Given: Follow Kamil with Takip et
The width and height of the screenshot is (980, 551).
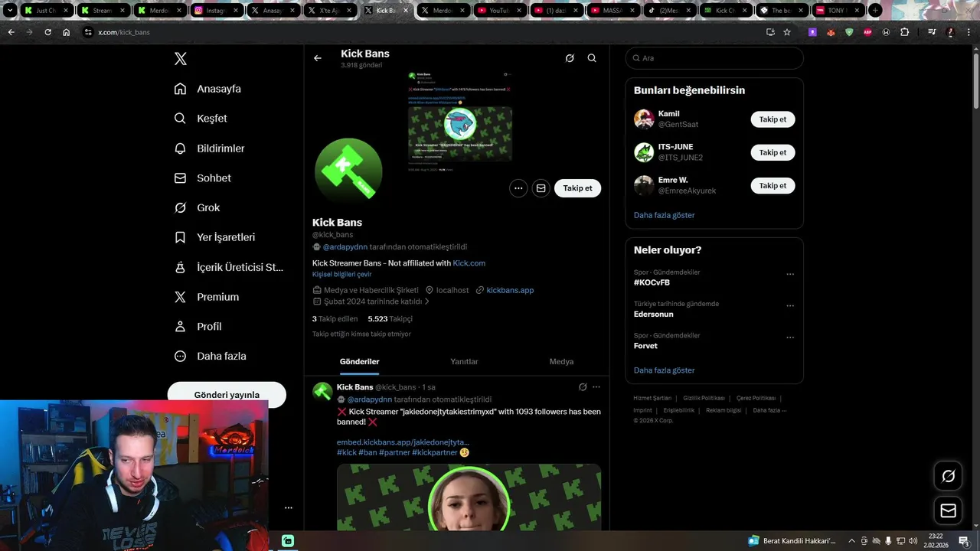Looking at the screenshot, I should [773, 119].
